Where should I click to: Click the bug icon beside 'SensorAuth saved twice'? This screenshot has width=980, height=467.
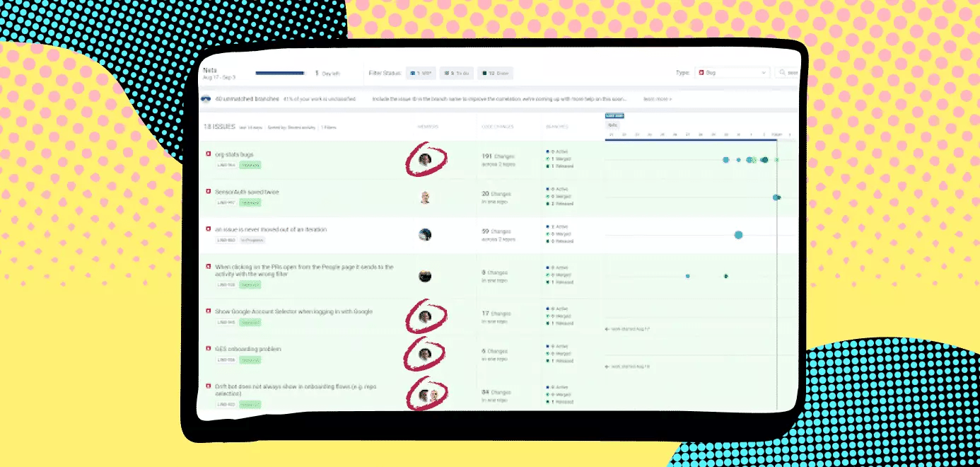click(208, 192)
